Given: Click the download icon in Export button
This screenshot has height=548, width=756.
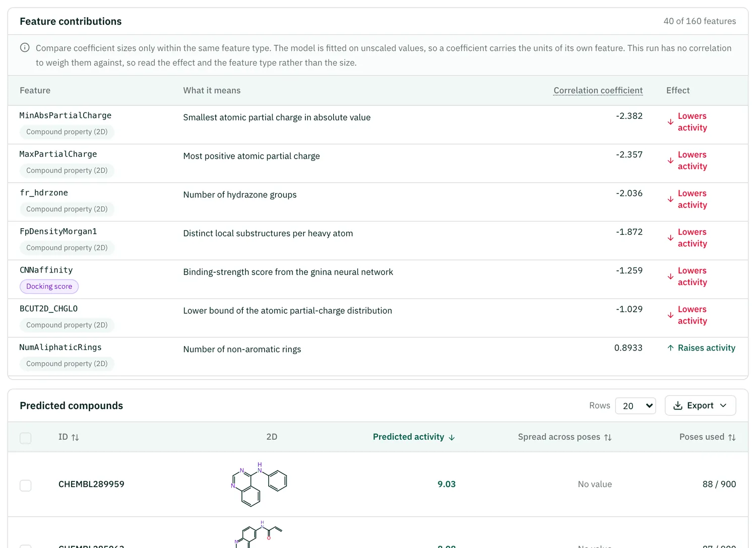Looking at the screenshot, I should point(678,405).
